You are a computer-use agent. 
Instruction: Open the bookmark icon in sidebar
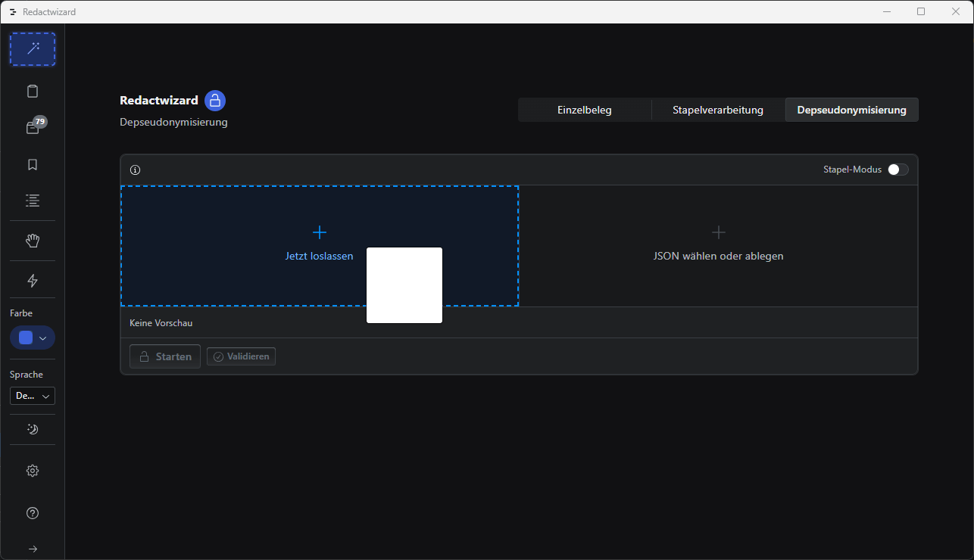pyautogui.click(x=33, y=164)
